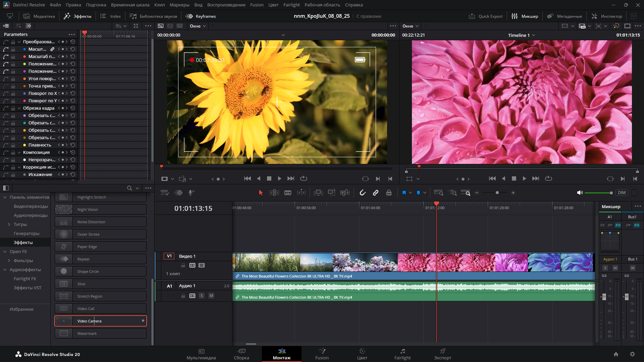Image resolution: width=644 pixels, height=362 pixels.
Task: Toggle loop playback in timeline viewer
Action: (548, 179)
